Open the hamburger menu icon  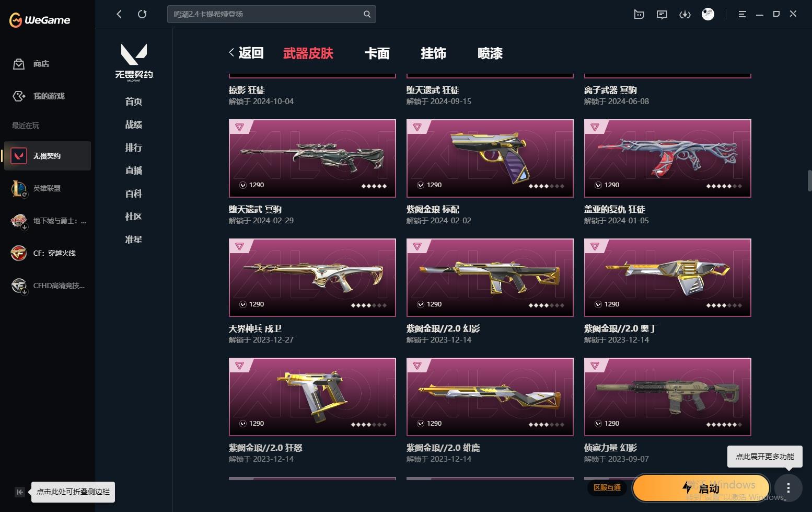pyautogui.click(x=742, y=14)
